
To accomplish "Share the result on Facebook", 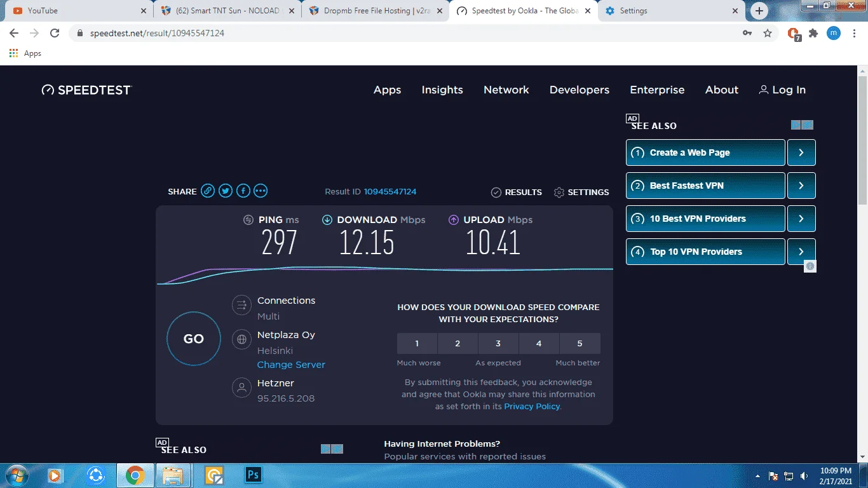I will (x=243, y=191).
